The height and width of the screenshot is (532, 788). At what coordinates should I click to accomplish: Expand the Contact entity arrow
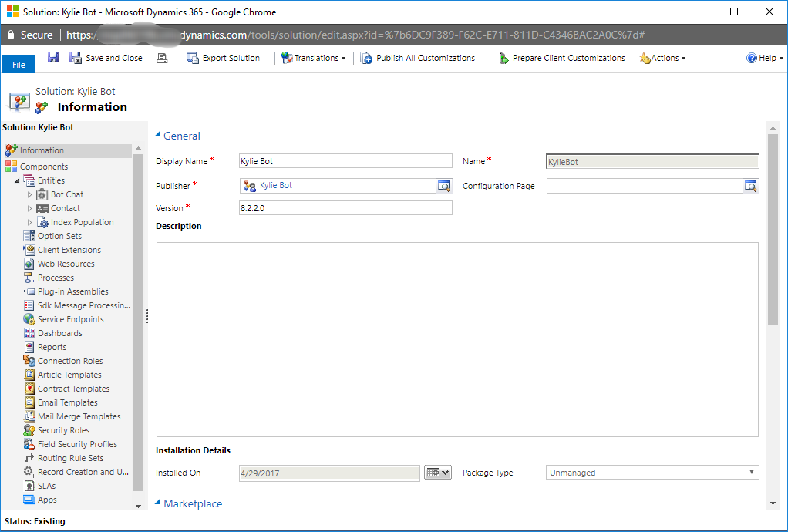(x=29, y=208)
